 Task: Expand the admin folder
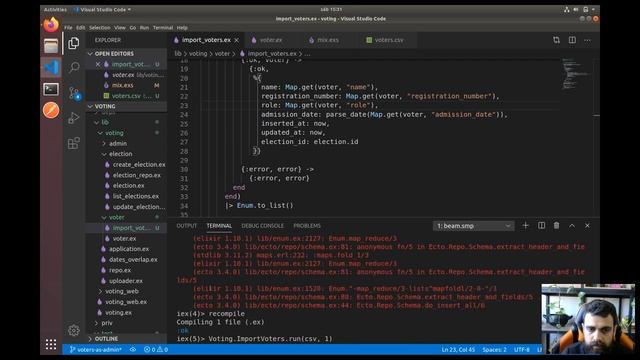tap(118, 143)
